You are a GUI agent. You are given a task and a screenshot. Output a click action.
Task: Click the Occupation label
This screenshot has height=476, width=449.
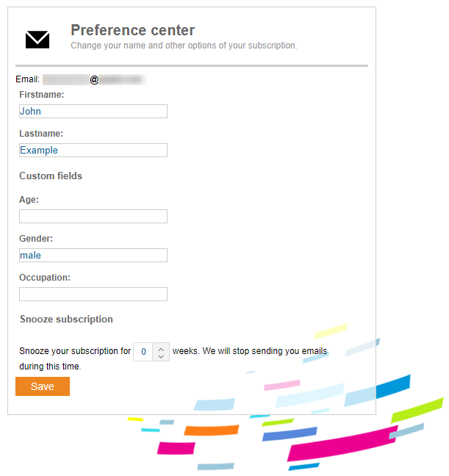(45, 278)
